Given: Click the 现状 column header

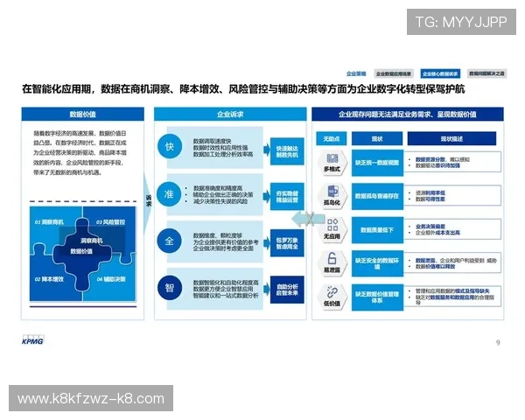Looking at the screenshot, I should pos(377,138).
